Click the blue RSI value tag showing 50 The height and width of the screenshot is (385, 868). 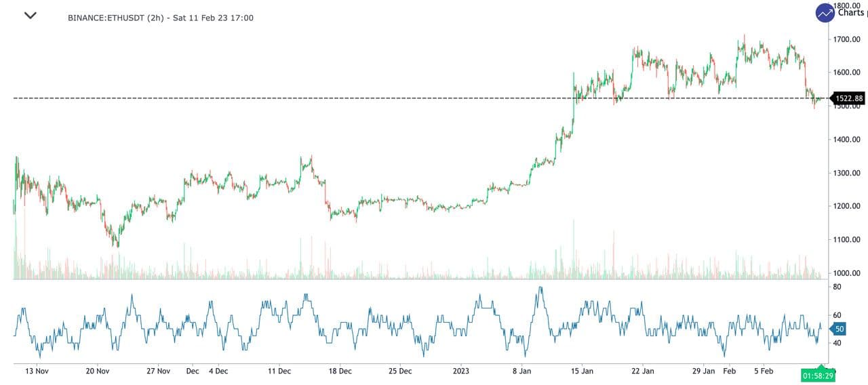tap(838, 329)
